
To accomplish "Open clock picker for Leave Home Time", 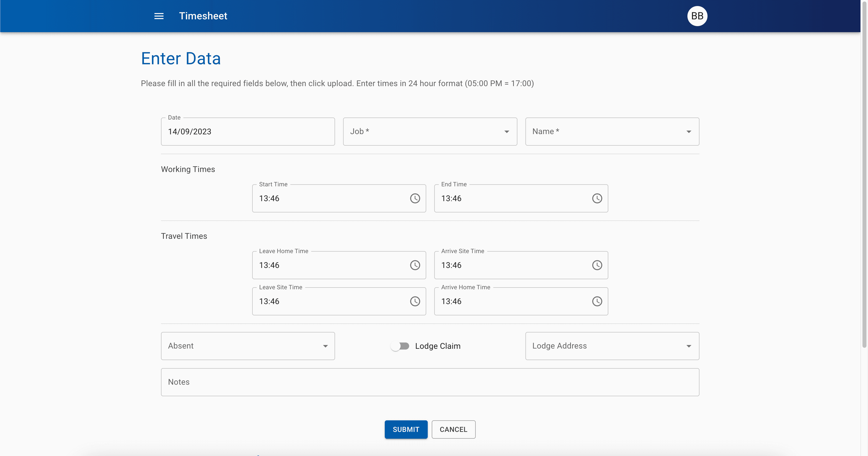I will pyautogui.click(x=415, y=265).
